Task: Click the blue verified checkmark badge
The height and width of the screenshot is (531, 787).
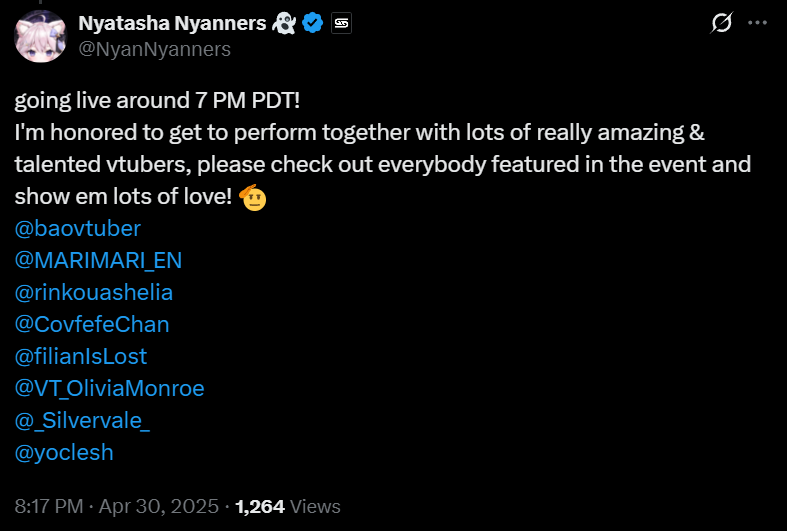Action: point(312,24)
